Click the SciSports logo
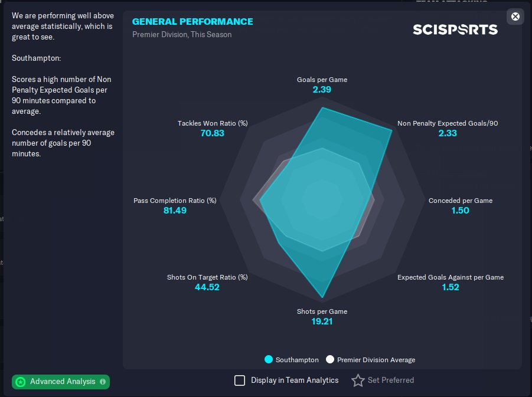Screen dimensions: 532x397 tap(455, 29)
